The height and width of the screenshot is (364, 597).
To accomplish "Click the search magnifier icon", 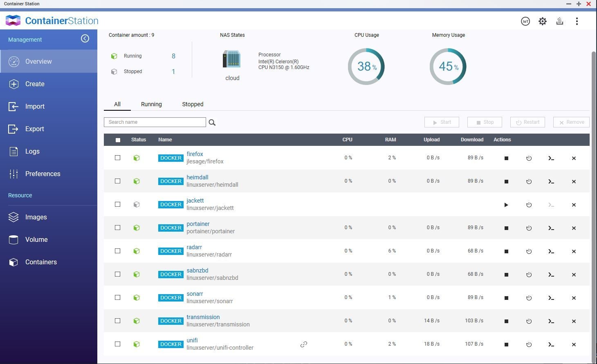I will [x=212, y=122].
